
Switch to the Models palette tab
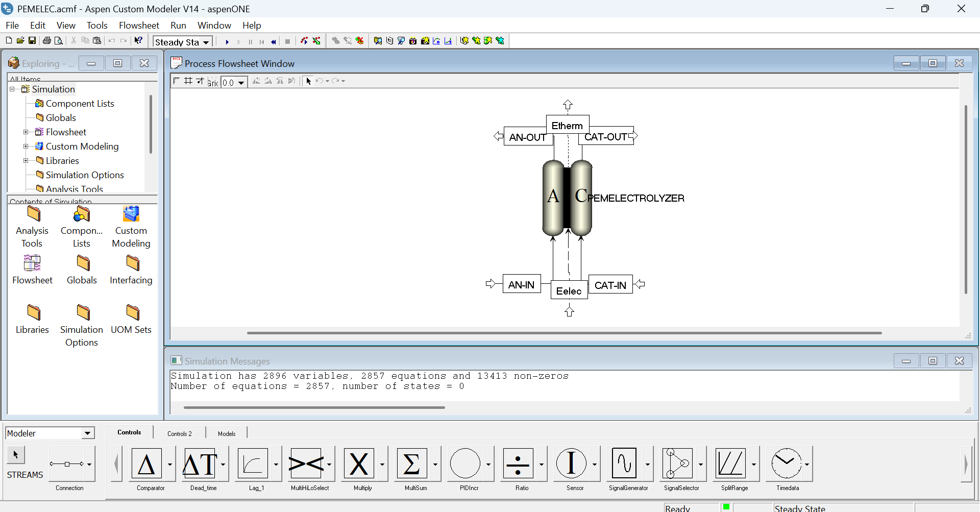(x=227, y=433)
